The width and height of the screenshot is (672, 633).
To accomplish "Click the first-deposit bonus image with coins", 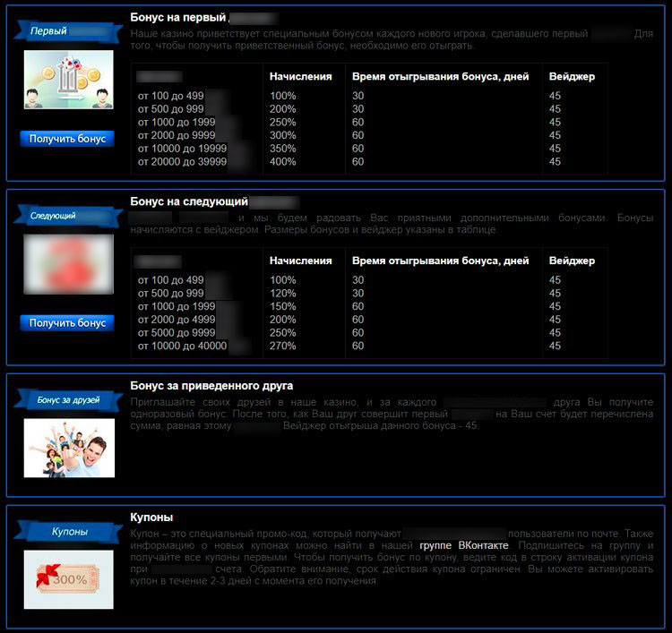I will 68,80.
